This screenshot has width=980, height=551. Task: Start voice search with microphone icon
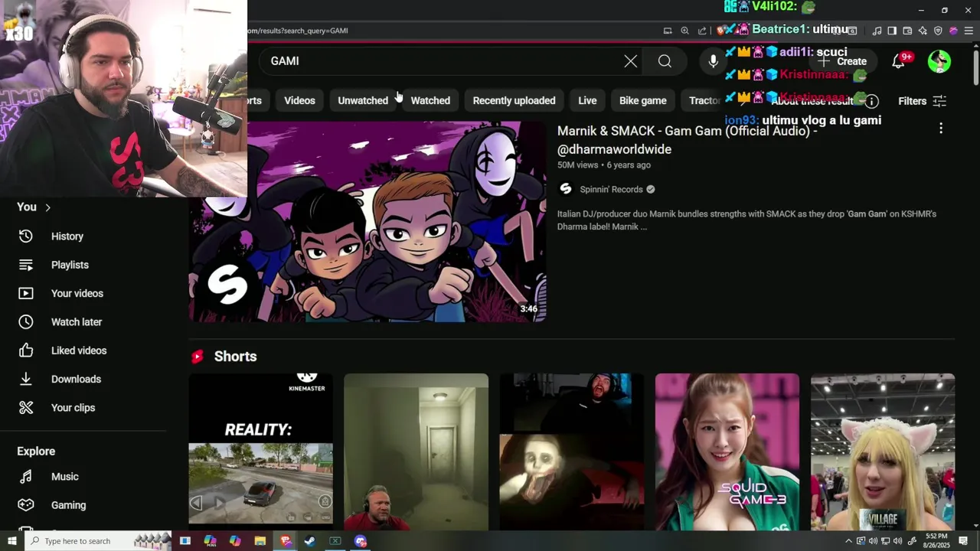click(714, 61)
